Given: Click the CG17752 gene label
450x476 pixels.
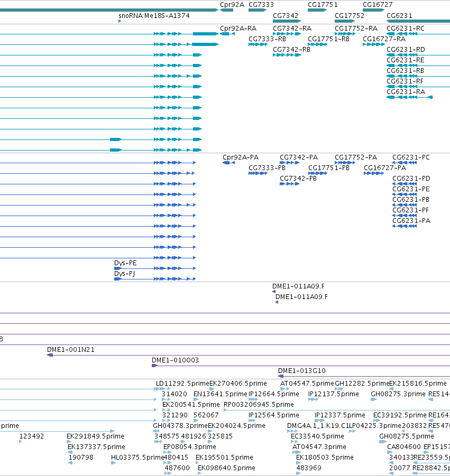Looking at the screenshot, I should [350, 15].
